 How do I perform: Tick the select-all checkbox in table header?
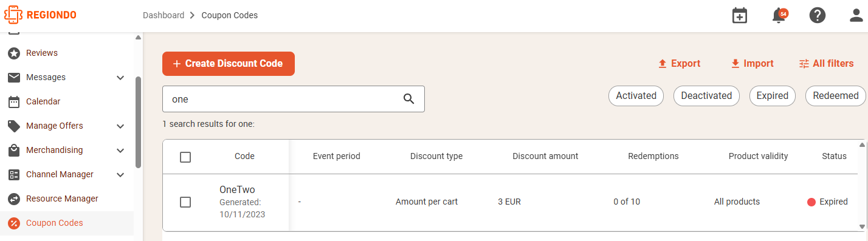pyautogui.click(x=185, y=157)
